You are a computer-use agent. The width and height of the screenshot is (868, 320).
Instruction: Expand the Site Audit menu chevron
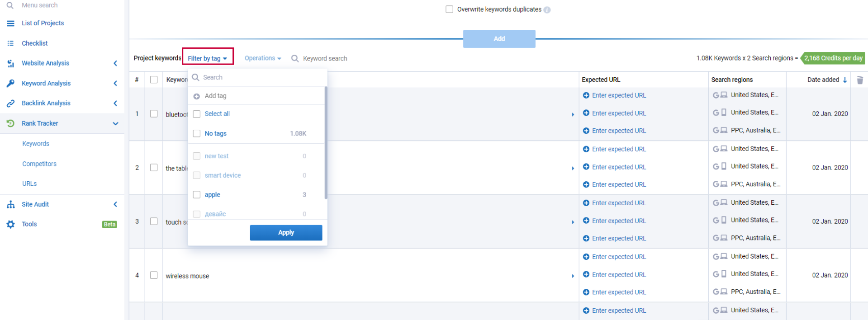coord(115,204)
